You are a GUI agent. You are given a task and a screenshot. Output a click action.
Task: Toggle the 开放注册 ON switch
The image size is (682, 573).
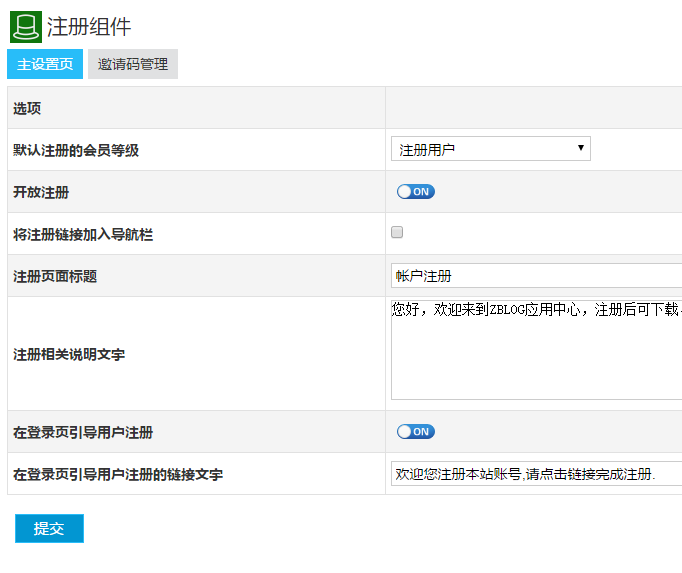[415, 192]
